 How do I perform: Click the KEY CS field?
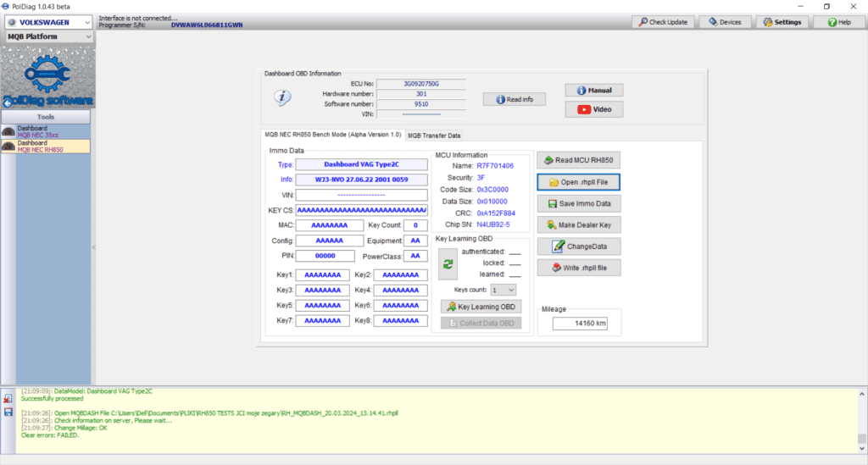361,210
